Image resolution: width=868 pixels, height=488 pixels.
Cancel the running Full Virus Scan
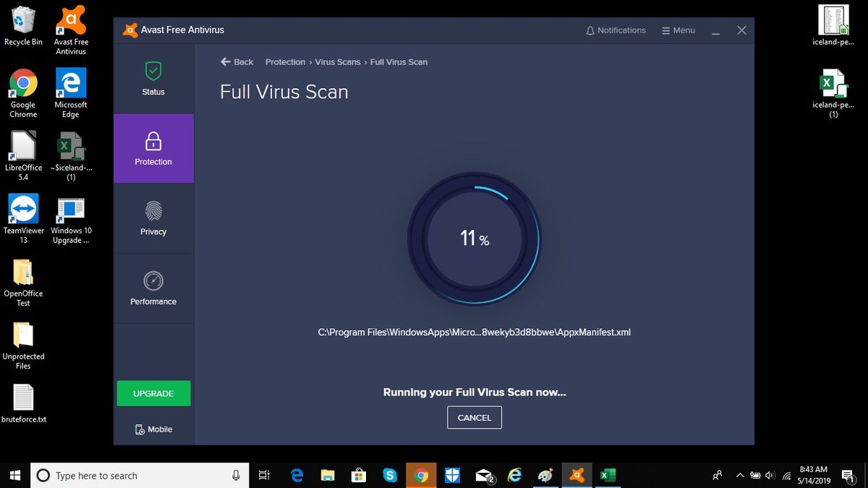(x=474, y=417)
